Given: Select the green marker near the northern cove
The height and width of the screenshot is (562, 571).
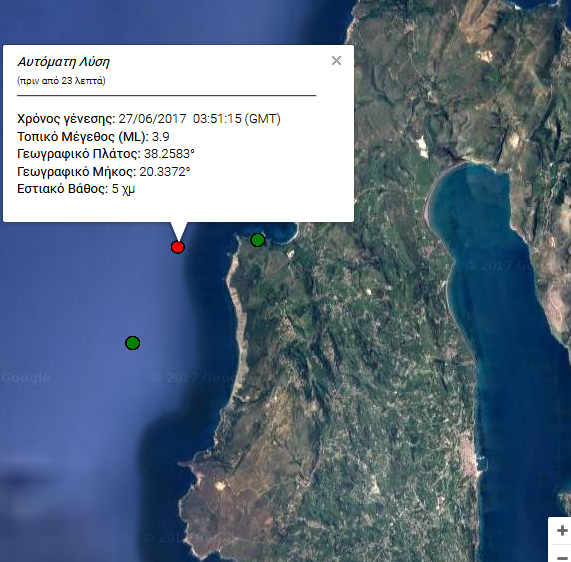Looking at the screenshot, I should coord(258,240).
